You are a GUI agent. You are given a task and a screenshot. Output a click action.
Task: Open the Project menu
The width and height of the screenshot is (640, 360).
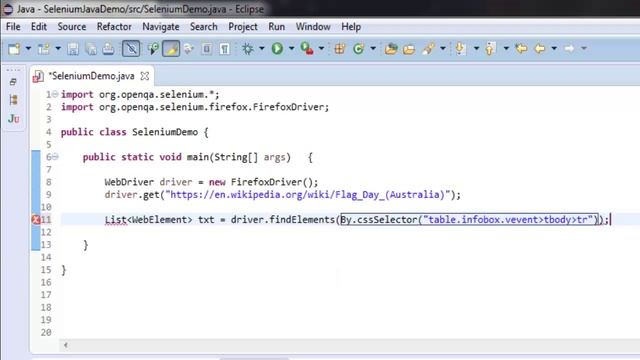243,27
